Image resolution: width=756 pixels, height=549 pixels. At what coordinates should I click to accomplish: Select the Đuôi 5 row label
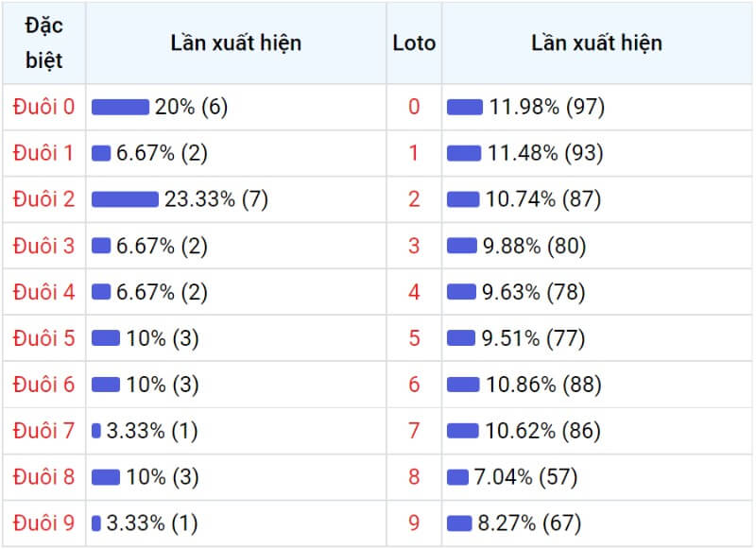[x=43, y=338]
